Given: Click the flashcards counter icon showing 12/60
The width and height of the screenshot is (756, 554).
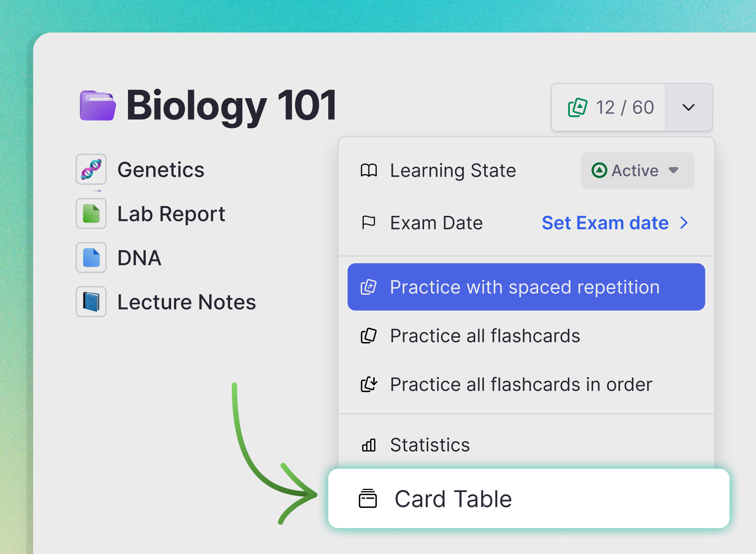Looking at the screenshot, I should click(x=577, y=107).
